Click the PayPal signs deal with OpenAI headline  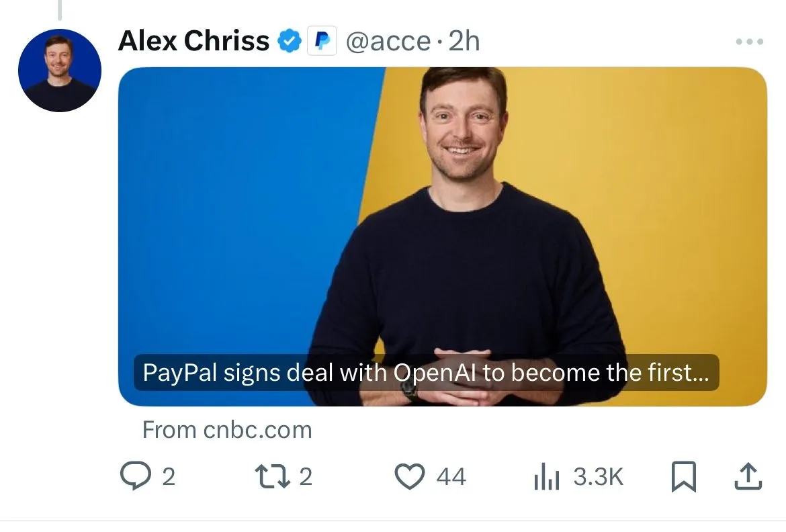point(426,373)
